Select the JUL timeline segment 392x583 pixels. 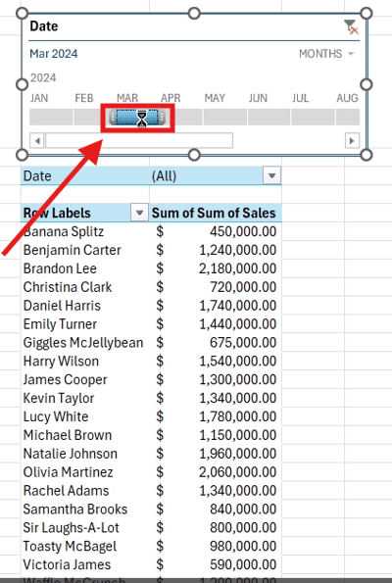[313, 117]
